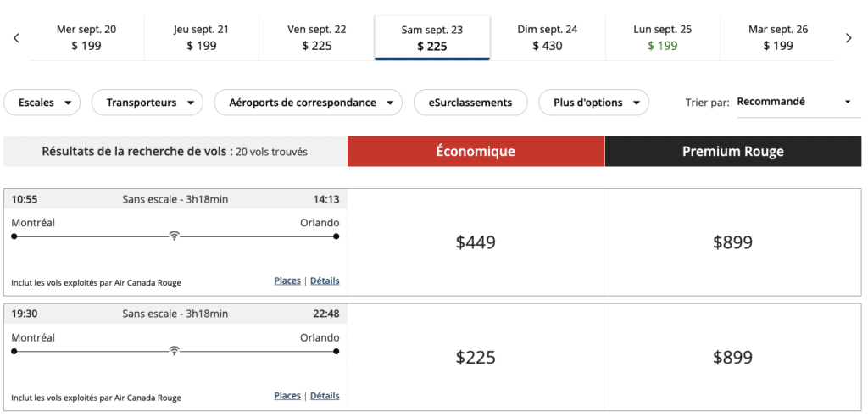Click the previous dates left arrow
The width and height of the screenshot is (868, 417).
tap(17, 38)
